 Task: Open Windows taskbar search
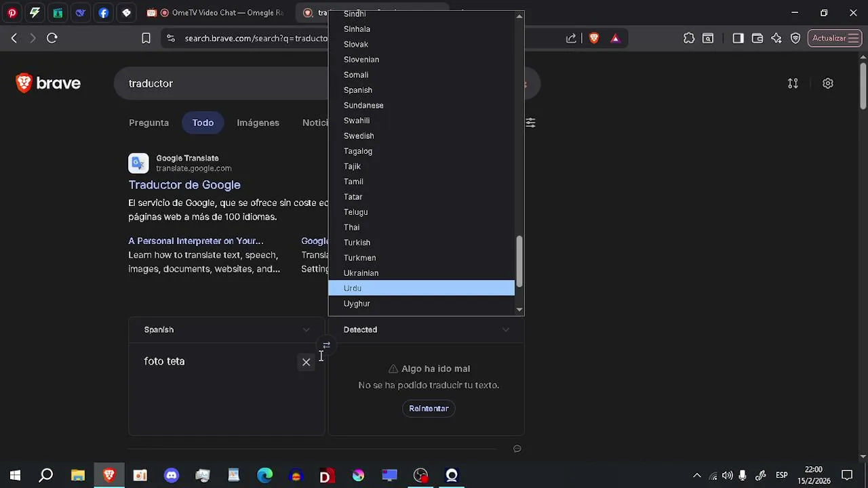click(x=46, y=475)
